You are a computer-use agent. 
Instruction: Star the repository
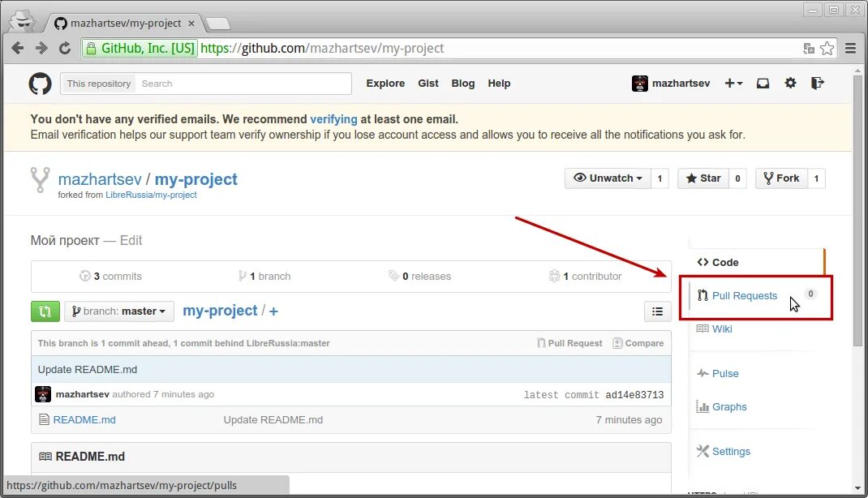tap(703, 178)
